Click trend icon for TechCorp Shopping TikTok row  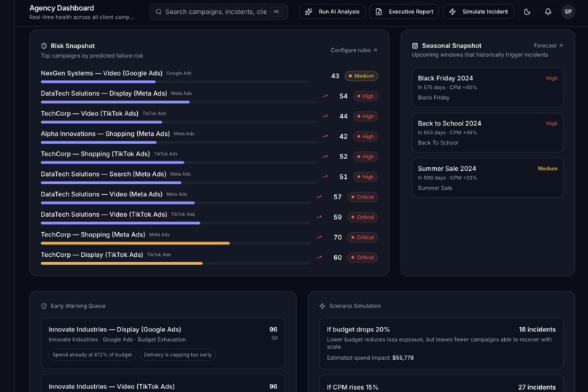[325, 156]
